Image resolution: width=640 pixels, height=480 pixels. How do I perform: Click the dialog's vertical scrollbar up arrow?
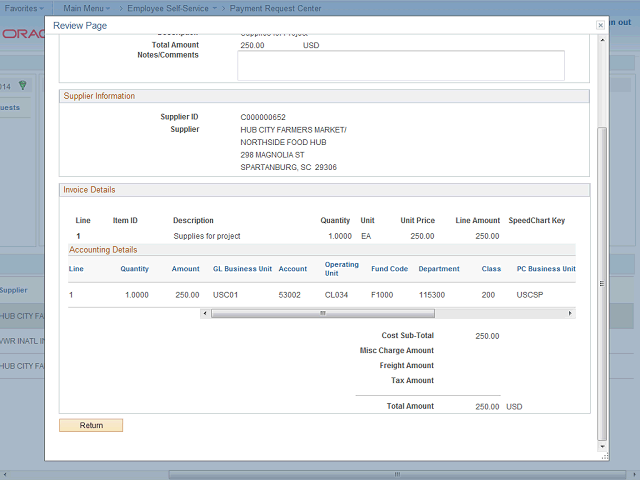601,39
